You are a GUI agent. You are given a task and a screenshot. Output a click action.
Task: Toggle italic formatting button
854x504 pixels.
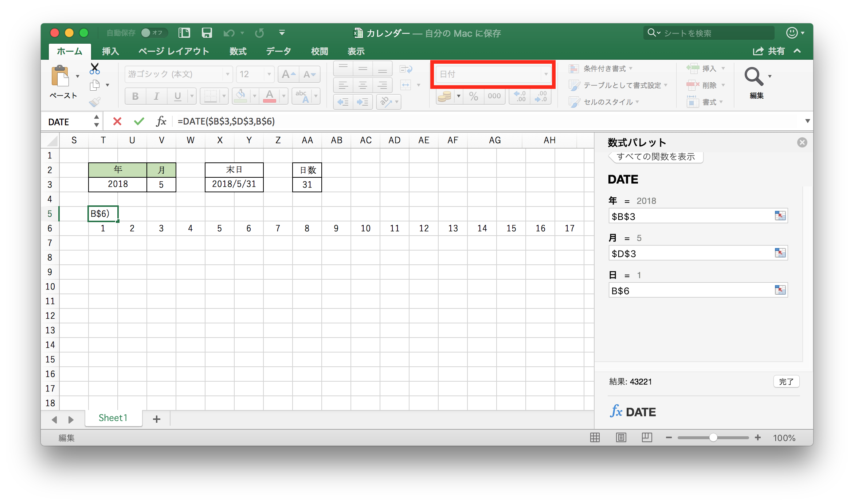tap(156, 96)
